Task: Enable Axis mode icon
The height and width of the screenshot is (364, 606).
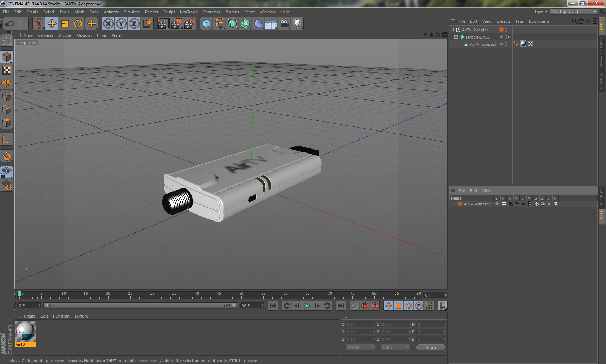Action: (6, 139)
